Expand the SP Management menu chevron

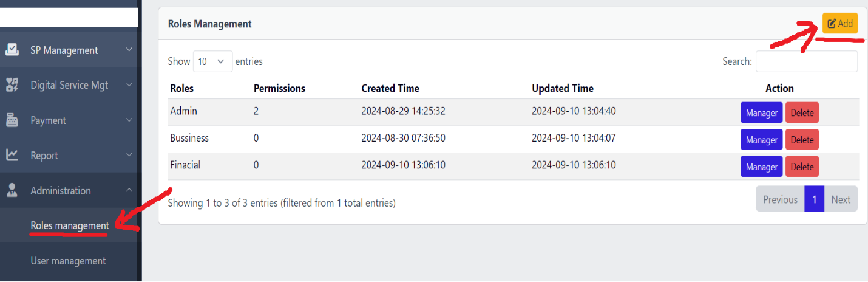coord(129,50)
